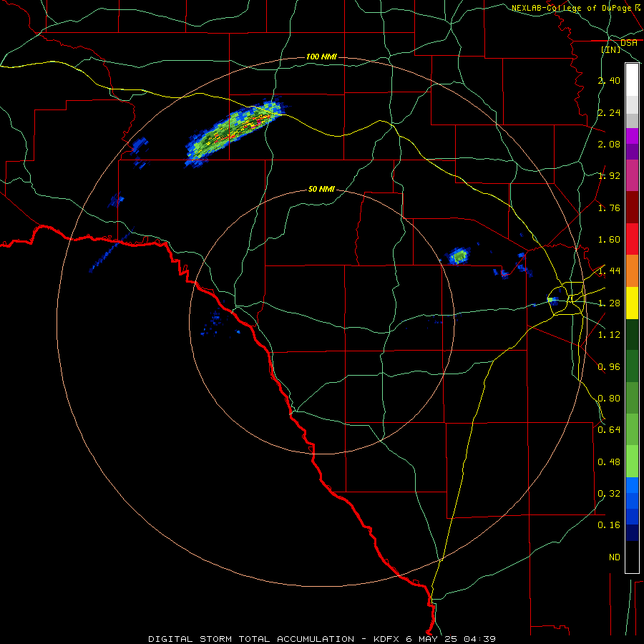The height and width of the screenshot is (644, 644).
Task: Click the '2.24' legend value
Action: pyautogui.click(x=609, y=112)
